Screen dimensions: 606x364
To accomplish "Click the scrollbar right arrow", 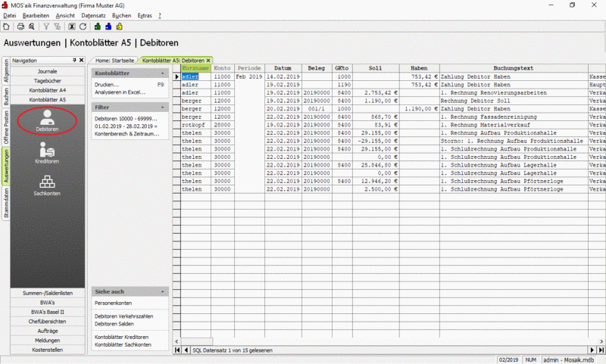I will (601, 341).
